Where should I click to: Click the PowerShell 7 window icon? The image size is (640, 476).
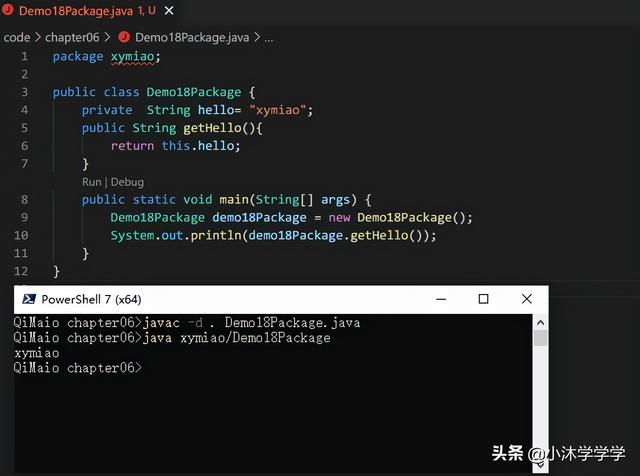pos(29,299)
